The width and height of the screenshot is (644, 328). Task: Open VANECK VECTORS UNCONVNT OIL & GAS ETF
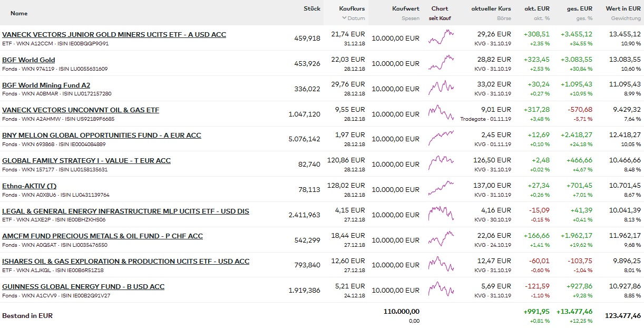coord(81,110)
